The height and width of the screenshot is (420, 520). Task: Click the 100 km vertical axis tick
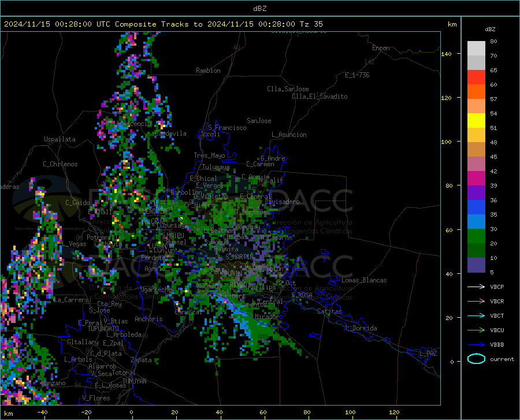(447, 142)
